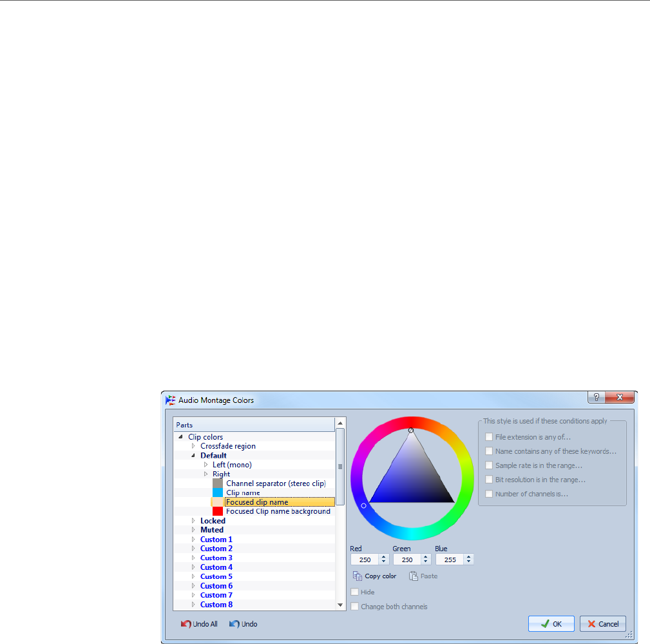Screen dimensions: 650x644
Task: Decrease the Blue value stepper
Action: coord(468,562)
